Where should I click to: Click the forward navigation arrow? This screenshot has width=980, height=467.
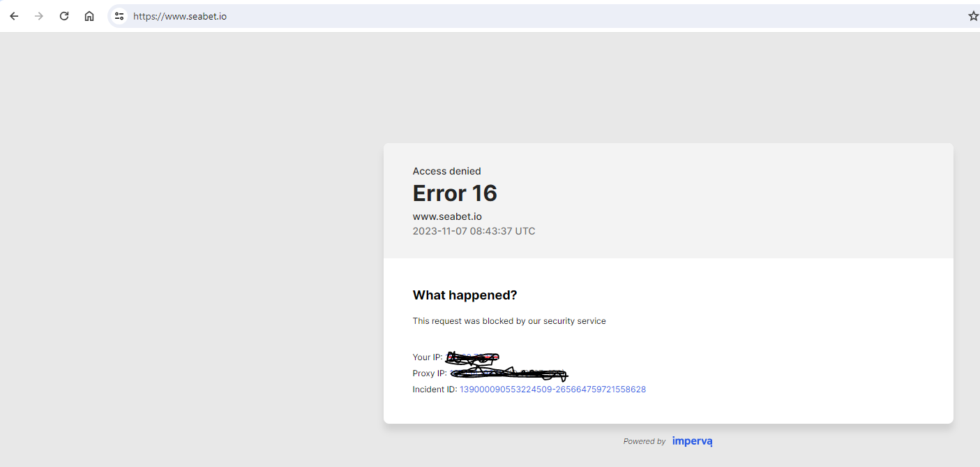[39, 16]
